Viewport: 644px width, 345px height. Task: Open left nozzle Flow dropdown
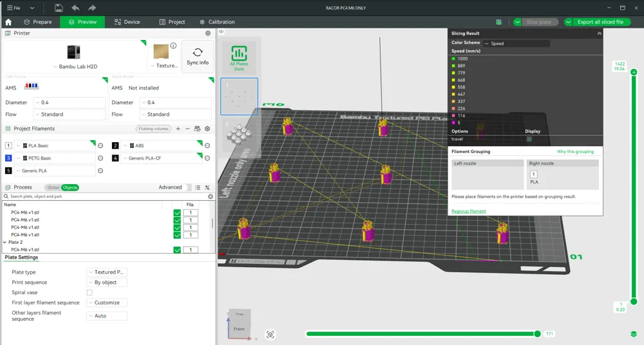click(x=70, y=114)
